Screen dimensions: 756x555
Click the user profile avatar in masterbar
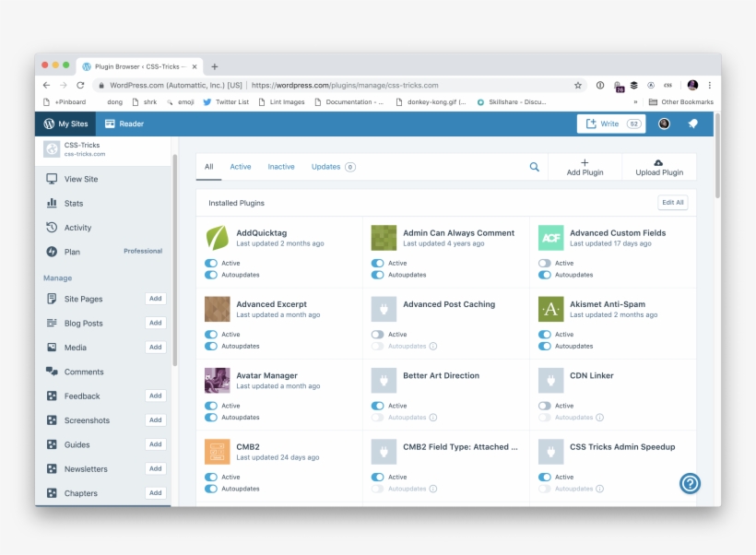tap(664, 124)
